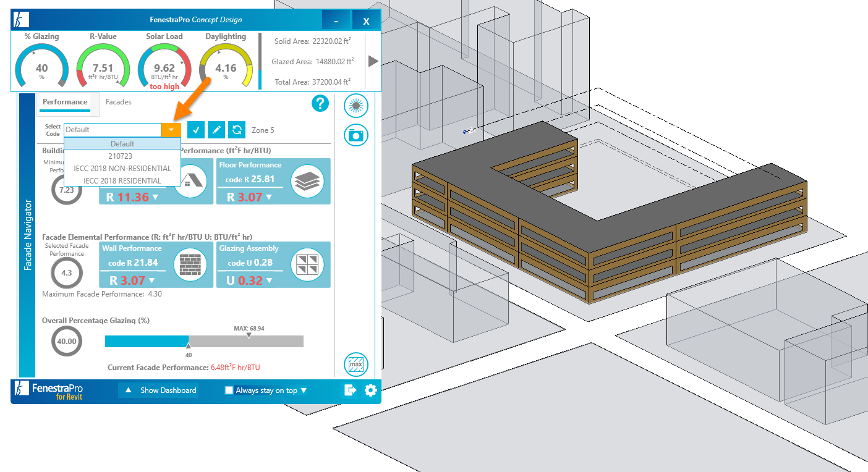
Task: Click Maximum Facade Performance 4.30 text
Action: 102,294
